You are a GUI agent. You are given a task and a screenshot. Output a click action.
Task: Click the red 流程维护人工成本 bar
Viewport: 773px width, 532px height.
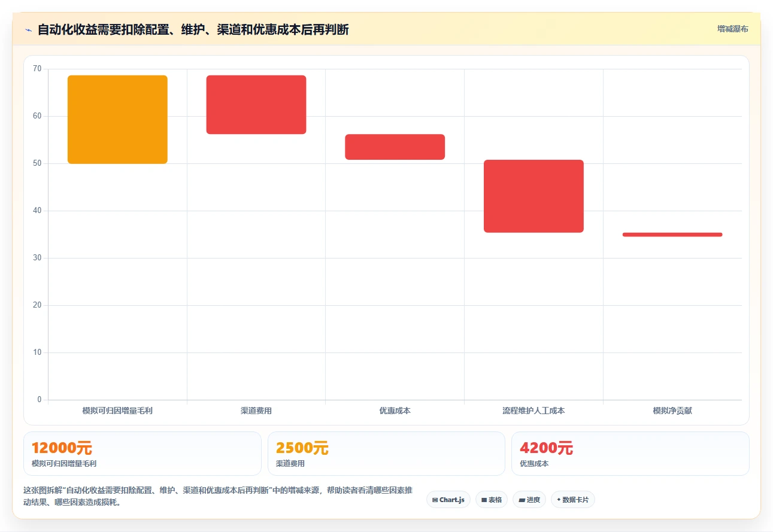pyautogui.click(x=533, y=196)
